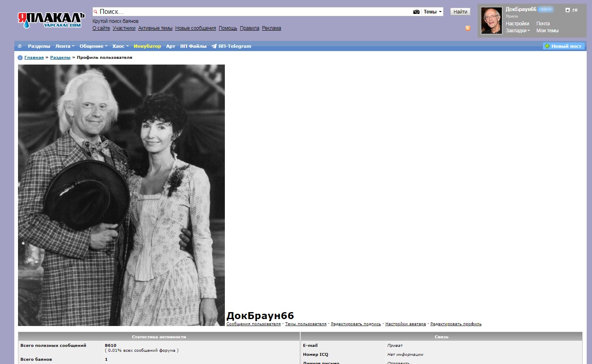Open the О сайте link
592x364 pixels.
click(101, 28)
